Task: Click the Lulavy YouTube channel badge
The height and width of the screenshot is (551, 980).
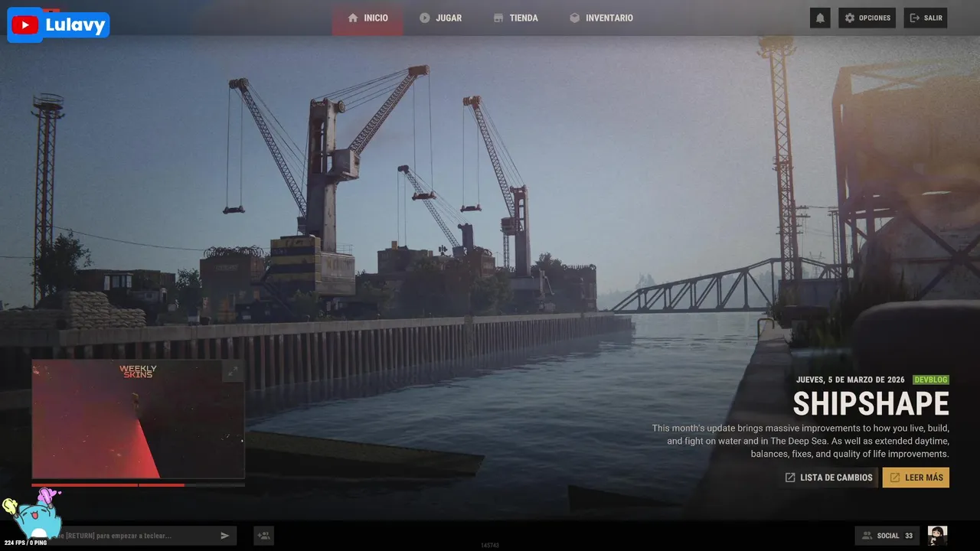Action: [x=59, y=25]
